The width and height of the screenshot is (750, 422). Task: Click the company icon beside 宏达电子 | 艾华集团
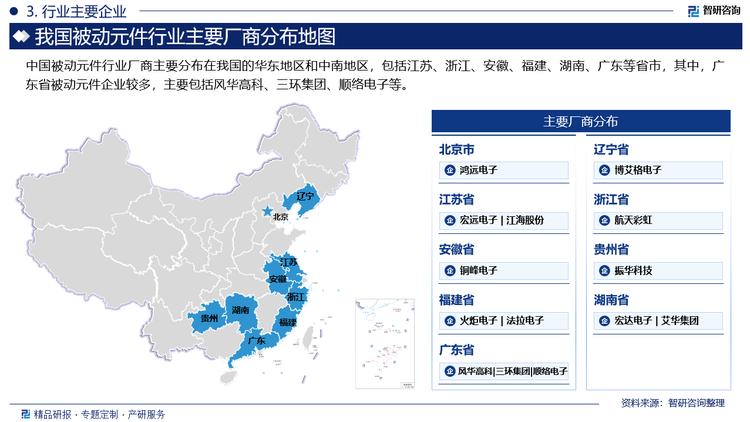coord(604,321)
